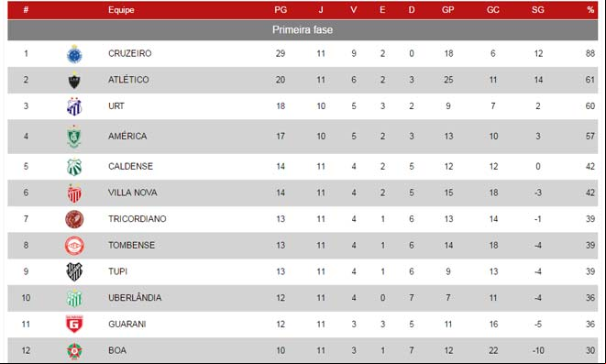Open the UBERLÂNDIA team link
Image resolution: width=606 pixels, height=364 pixels.
[135, 298]
